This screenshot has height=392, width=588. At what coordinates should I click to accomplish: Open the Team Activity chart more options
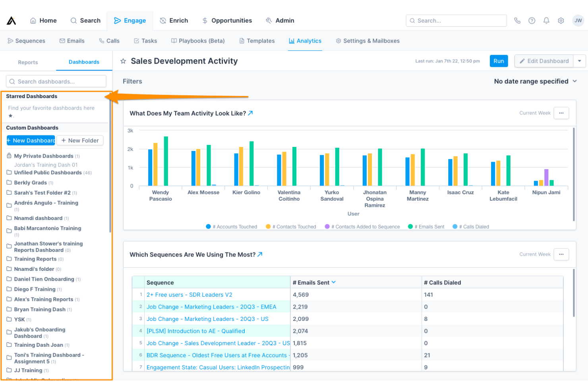pos(561,113)
